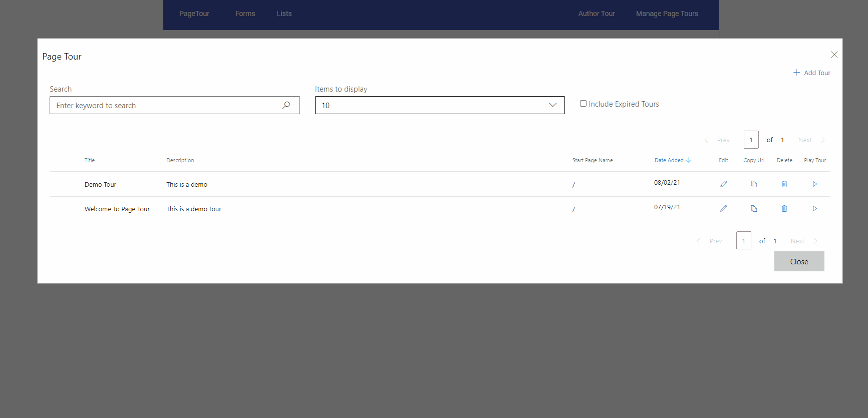Delete the Welcome To Page Tour row

pos(784,209)
